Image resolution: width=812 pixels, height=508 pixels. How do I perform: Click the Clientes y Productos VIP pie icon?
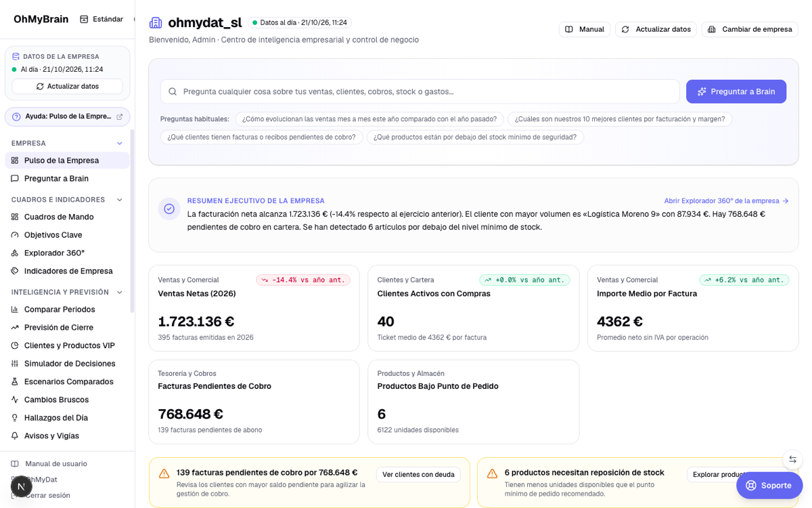pos(15,345)
